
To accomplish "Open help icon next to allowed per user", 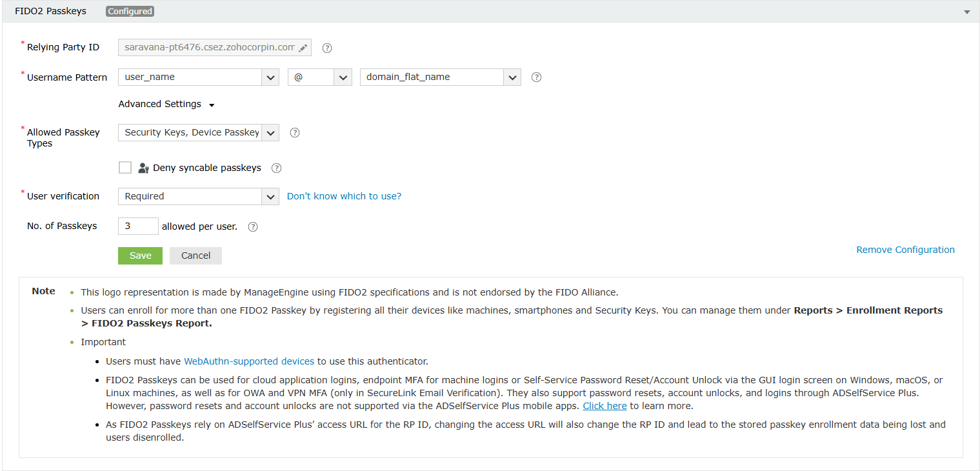I will (x=253, y=227).
